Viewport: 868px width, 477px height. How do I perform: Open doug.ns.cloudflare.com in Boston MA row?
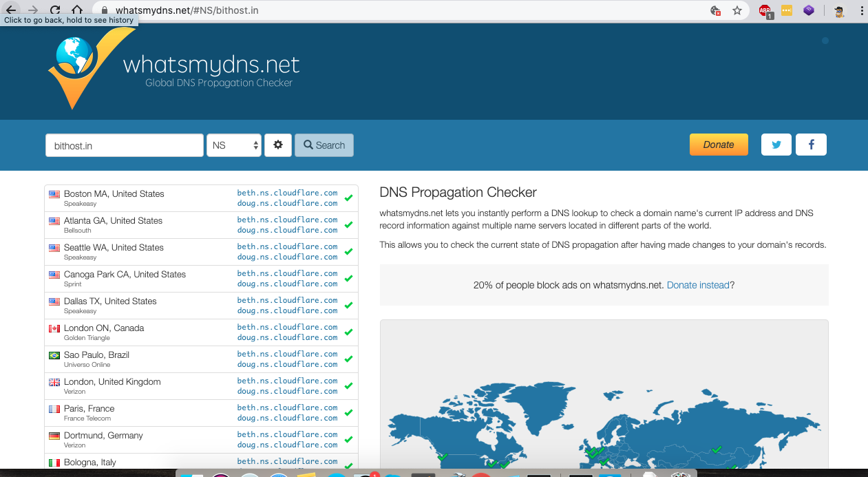point(287,203)
